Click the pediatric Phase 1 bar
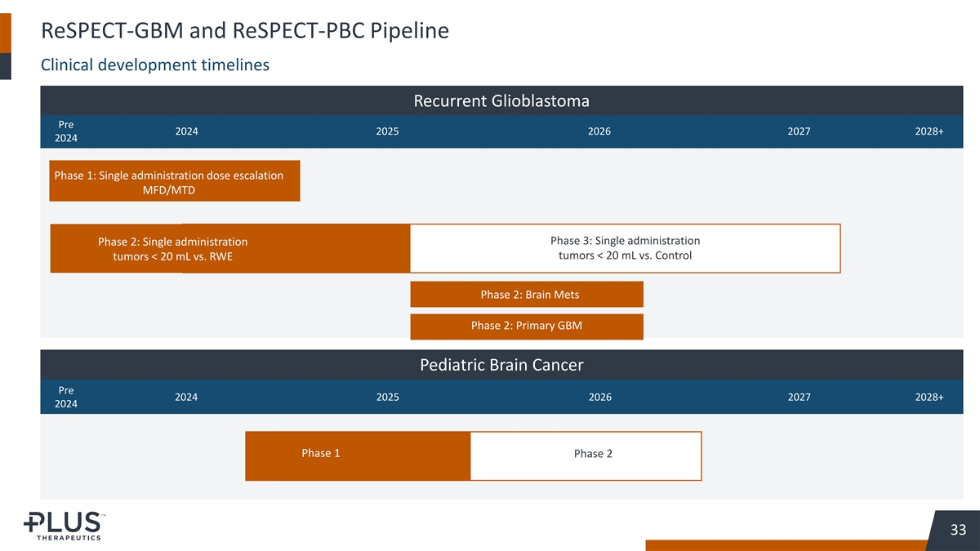The image size is (980, 551). click(x=358, y=455)
